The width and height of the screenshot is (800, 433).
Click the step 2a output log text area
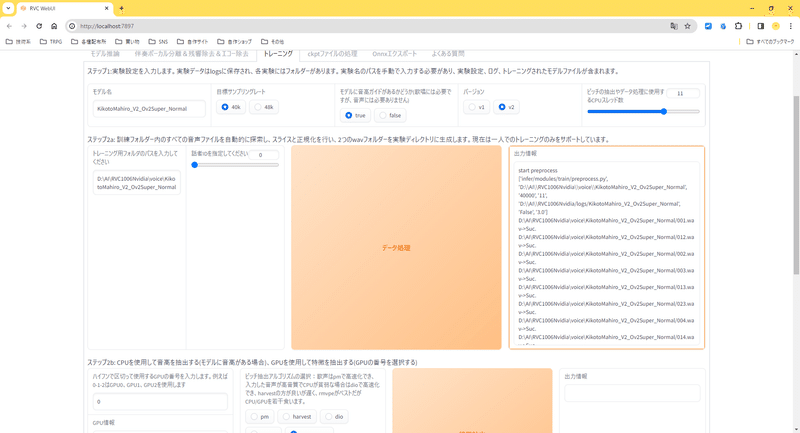[x=607, y=253]
